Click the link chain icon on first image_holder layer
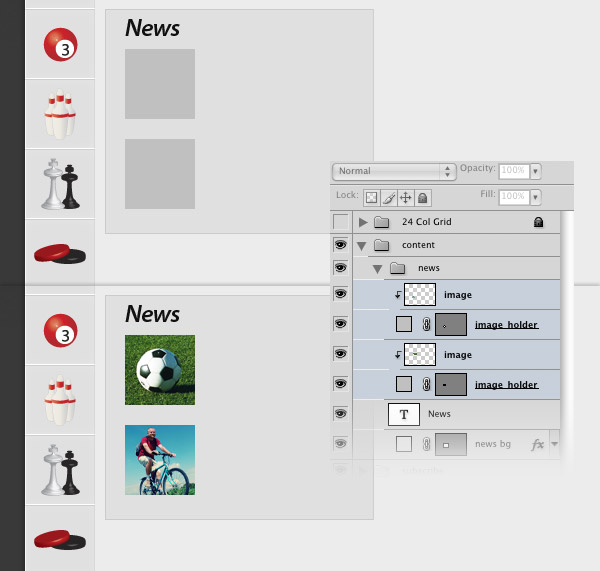The width and height of the screenshot is (600, 571). pos(426,325)
